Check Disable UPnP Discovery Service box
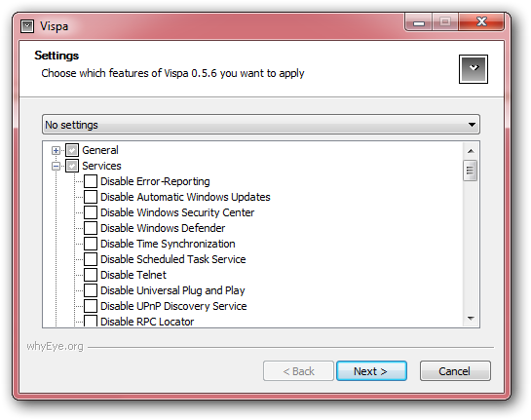 tap(91, 306)
